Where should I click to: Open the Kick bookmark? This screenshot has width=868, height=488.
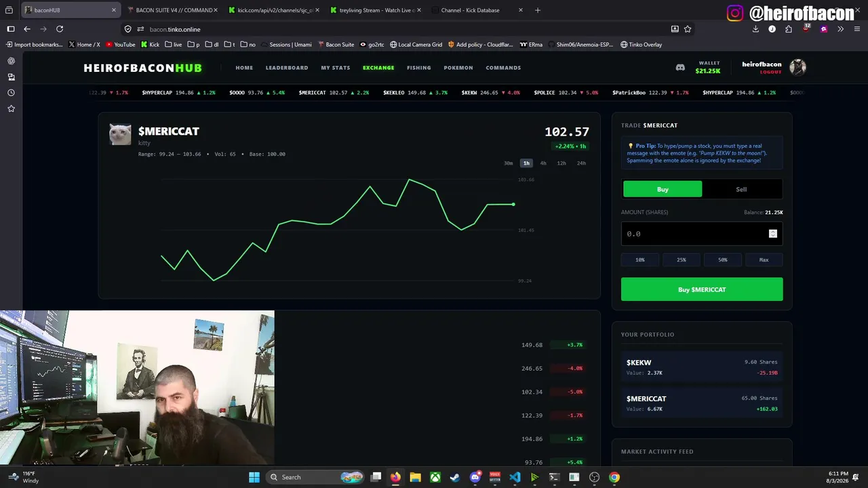150,45
